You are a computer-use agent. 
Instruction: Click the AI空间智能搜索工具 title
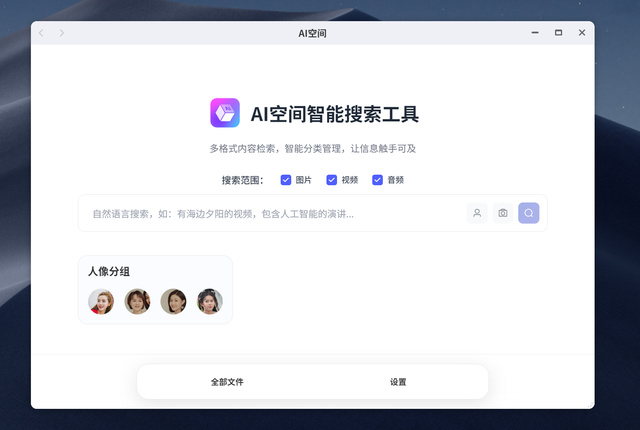click(x=335, y=114)
